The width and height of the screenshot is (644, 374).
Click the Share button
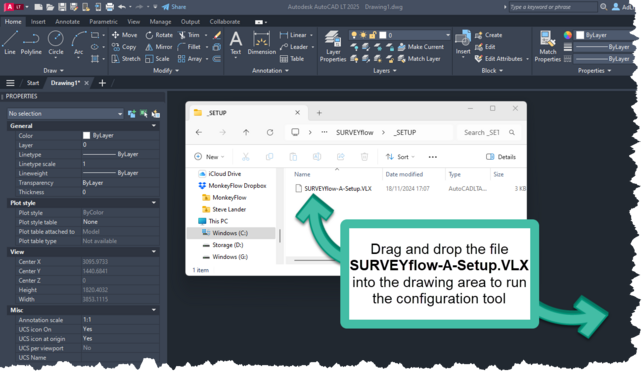174,7
